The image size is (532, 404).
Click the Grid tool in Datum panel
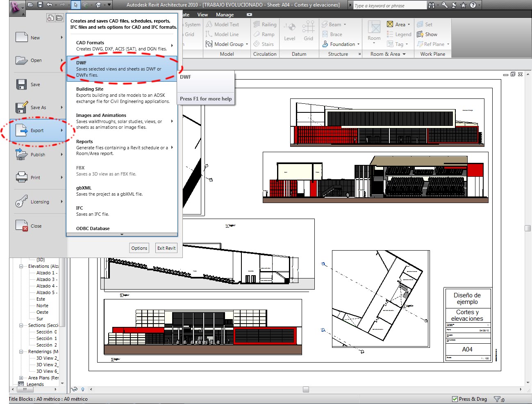click(x=308, y=32)
